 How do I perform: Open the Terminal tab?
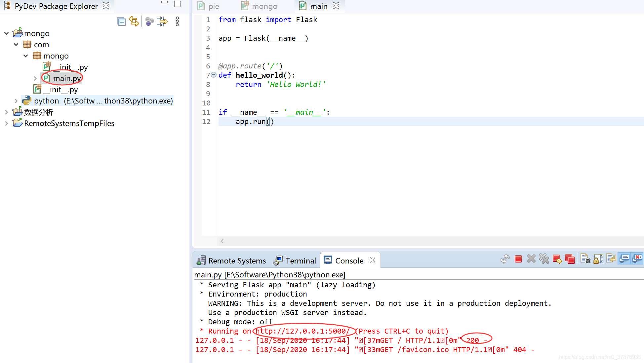click(295, 261)
